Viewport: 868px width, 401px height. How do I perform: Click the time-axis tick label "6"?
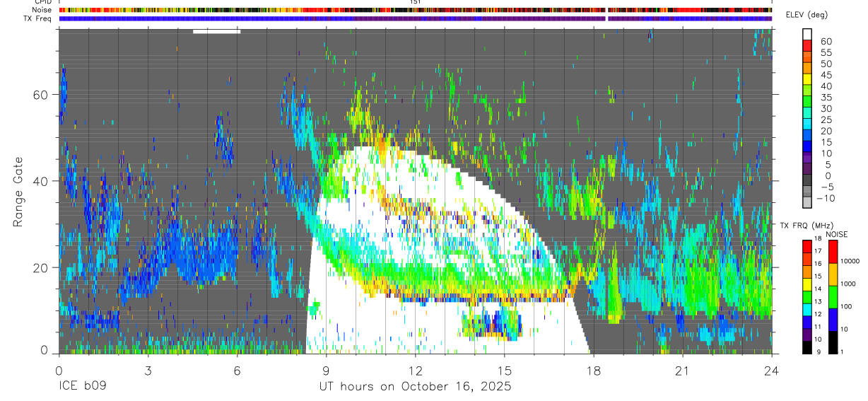(237, 371)
